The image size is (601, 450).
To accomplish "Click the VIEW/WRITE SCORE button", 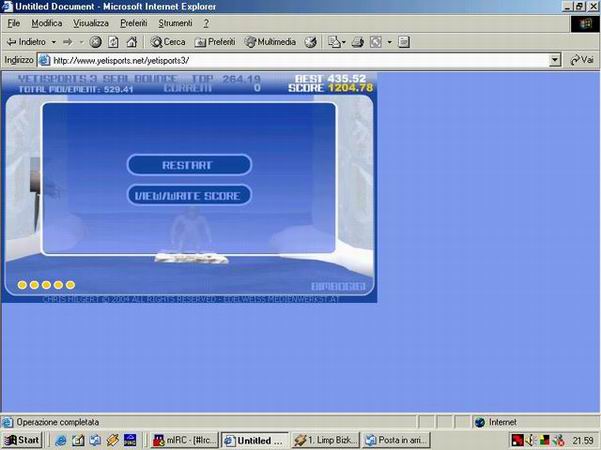I will click(x=189, y=195).
